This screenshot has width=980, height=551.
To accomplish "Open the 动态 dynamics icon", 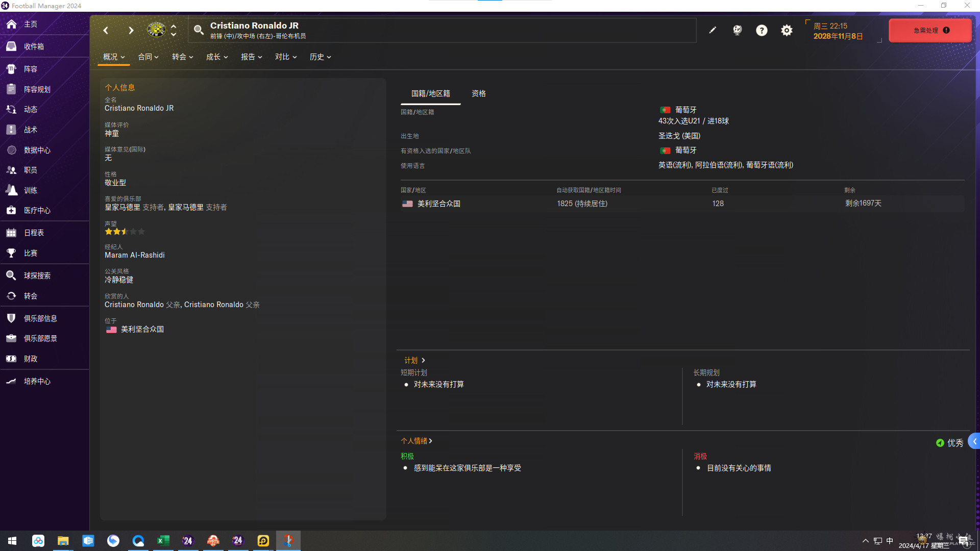I will click(11, 109).
